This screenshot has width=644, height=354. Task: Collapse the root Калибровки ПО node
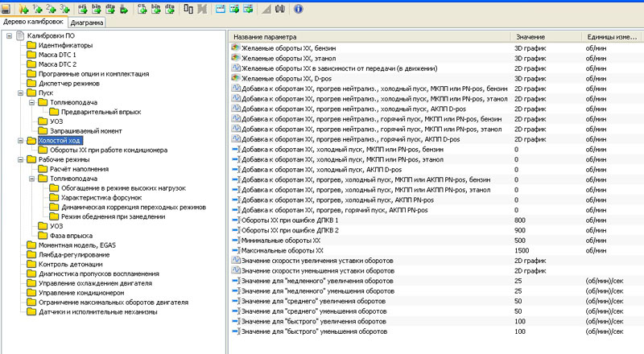click(x=9, y=36)
